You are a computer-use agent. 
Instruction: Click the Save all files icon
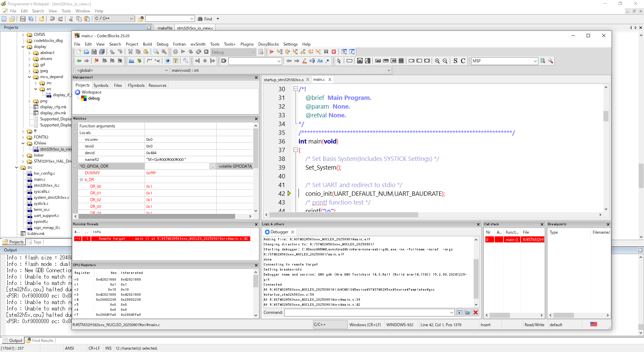[x=102, y=52]
